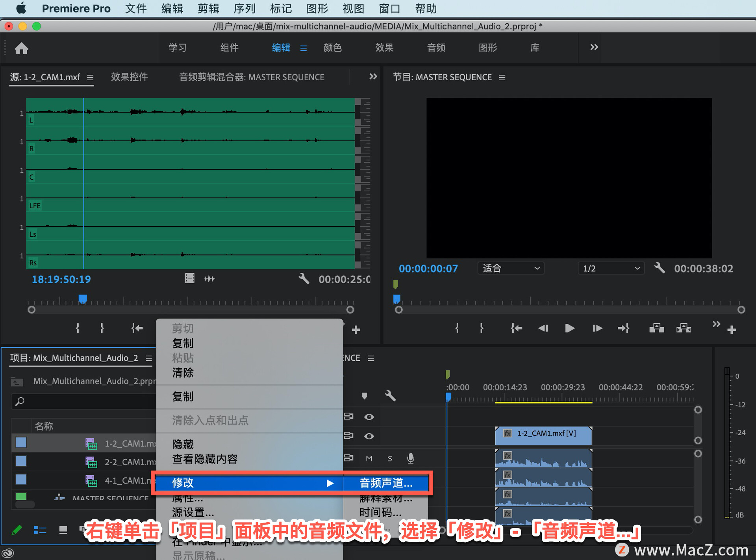Open source monitor button editor plus
Image resolution: width=756 pixels, height=560 pixels.
click(x=356, y=330)
